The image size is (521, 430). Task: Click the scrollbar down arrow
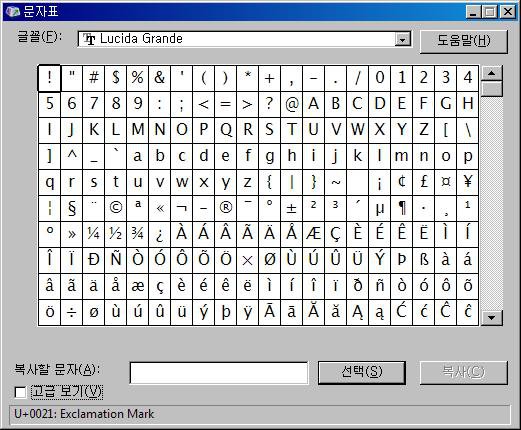[492, 317]
